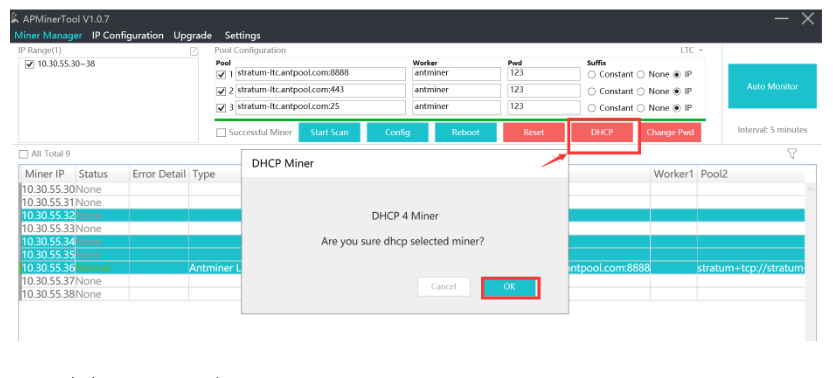833x378 pixels.
Task: Open the LTC coin dropdown
Action: 691,50
